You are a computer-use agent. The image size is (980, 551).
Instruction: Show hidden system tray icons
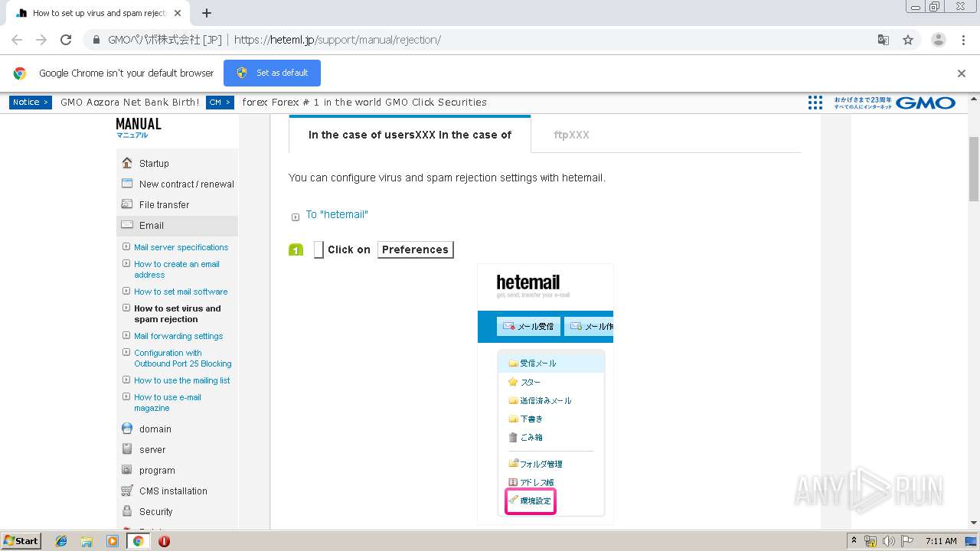[854, 540]
